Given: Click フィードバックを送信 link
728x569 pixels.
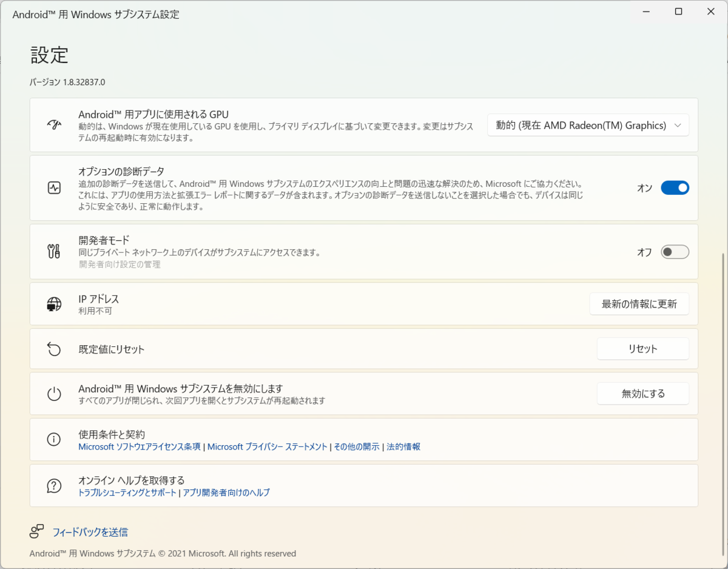Looking at the screenshot, I should [90, 532].
